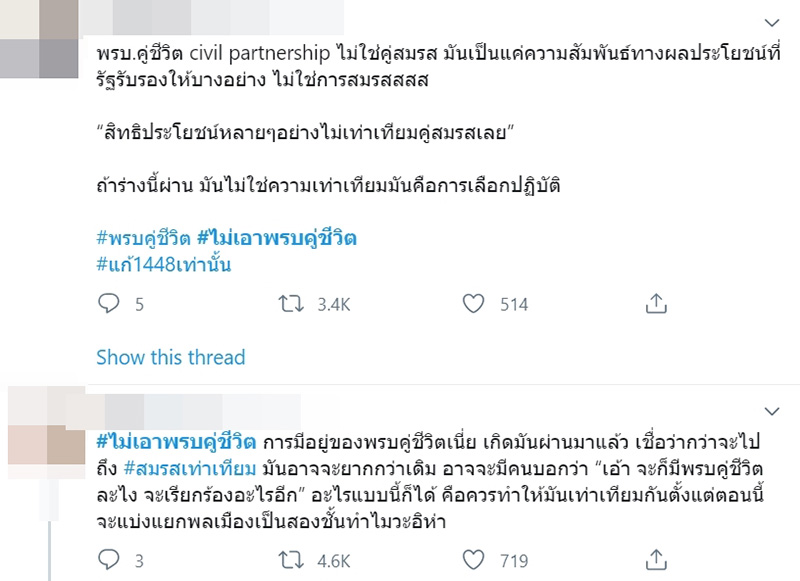Click the Show this thread link
The width and height of the screenshot is (800, 581).
click(170, 357)
